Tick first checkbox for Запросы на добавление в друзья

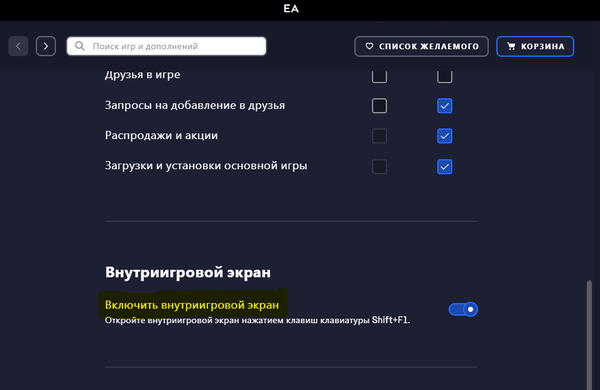[x=379, y=106]
